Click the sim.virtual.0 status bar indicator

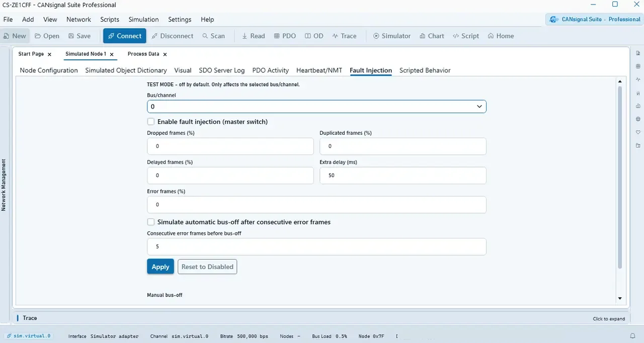[x=28, y=336]
